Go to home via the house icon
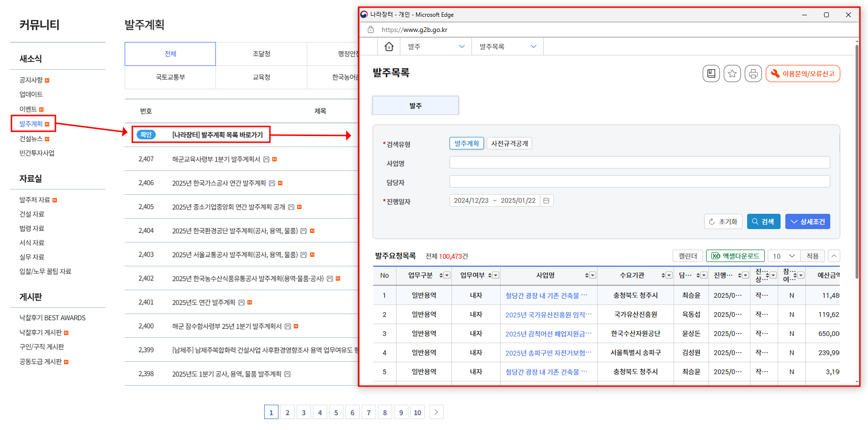 pyautogui.click(x=389, y=46)
